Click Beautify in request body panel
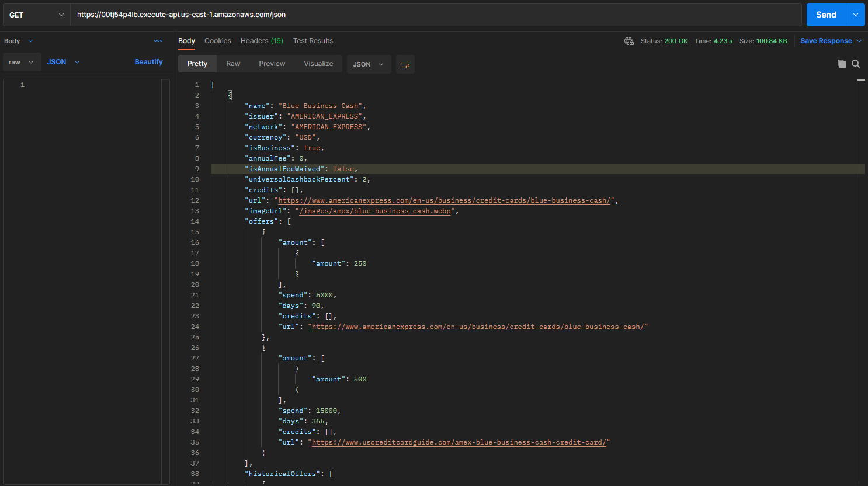Screen dimensions: 868x486 pyautogui.click(x=148, y=62)
